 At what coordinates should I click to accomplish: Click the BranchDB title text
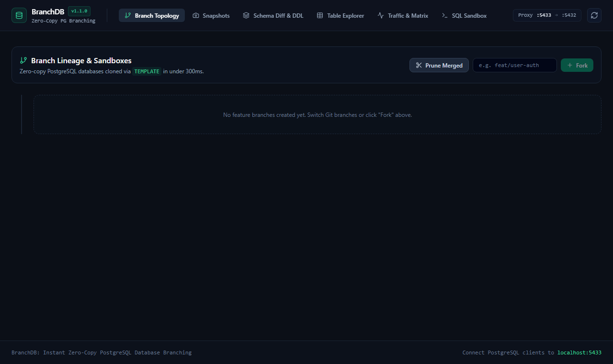coord(48,11)
